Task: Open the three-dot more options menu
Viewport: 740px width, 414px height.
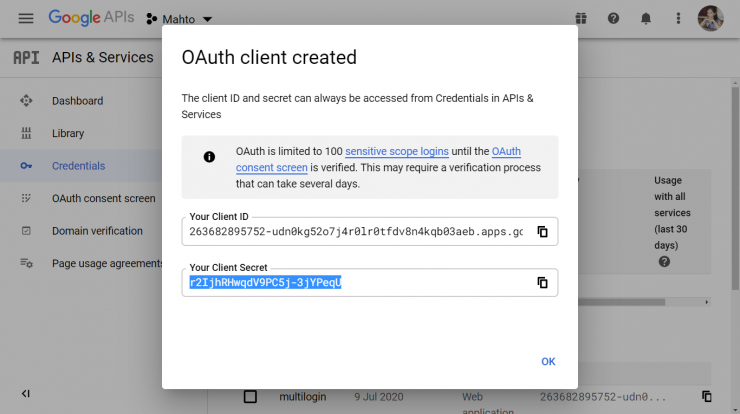Action: coord(678,18)
